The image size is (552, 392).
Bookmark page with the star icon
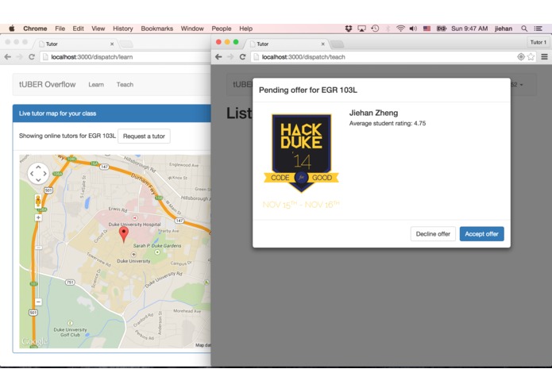tap(531, 56)
